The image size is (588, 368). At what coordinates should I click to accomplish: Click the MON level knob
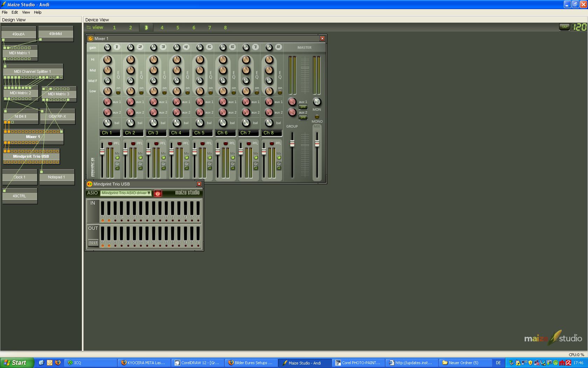316,102
